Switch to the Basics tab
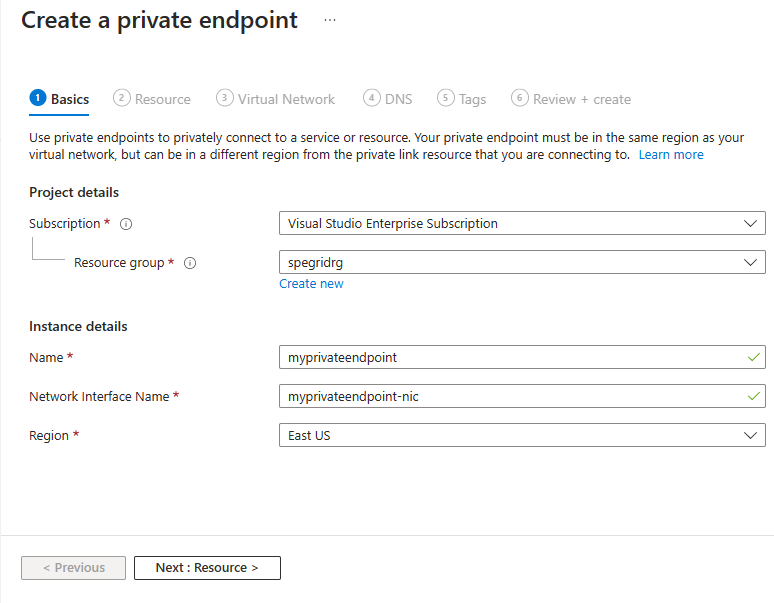Screen dimensions: 774x603 [59, 99]
